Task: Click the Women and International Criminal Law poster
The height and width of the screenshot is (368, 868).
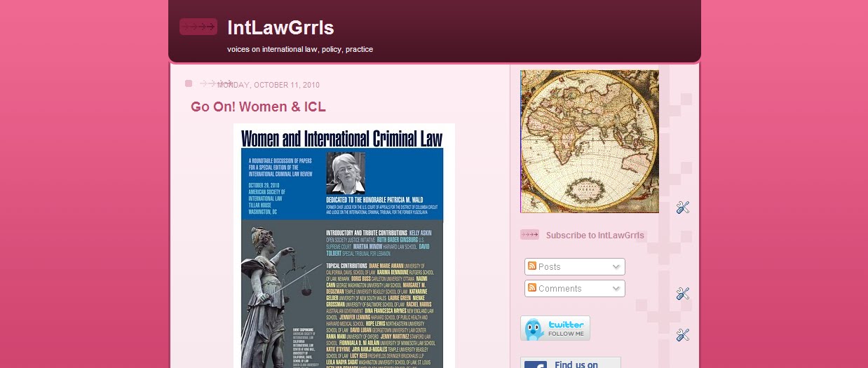Action: tap(344, 246)
